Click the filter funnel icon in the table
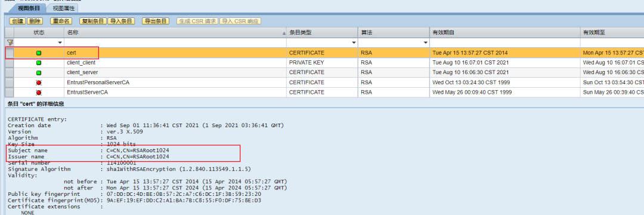Image resolution: width=644 pixels, height=215 pixels. coord(10,42)
